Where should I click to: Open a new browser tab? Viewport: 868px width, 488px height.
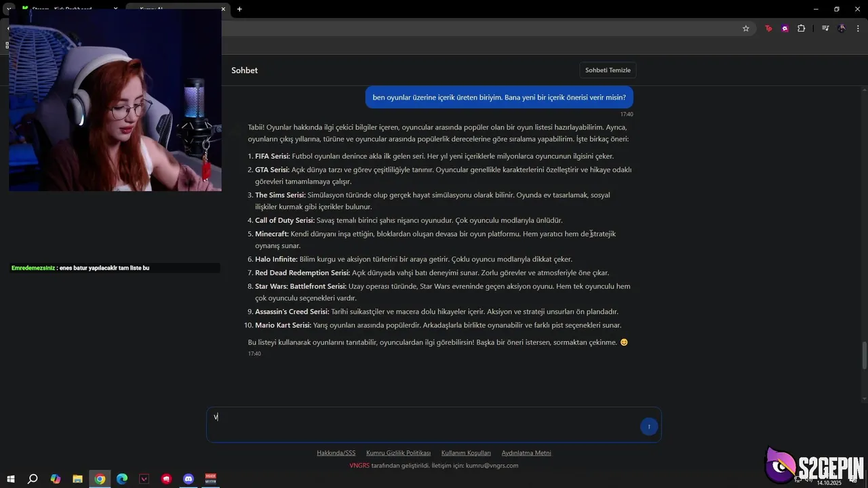click(x=239, y=9)
